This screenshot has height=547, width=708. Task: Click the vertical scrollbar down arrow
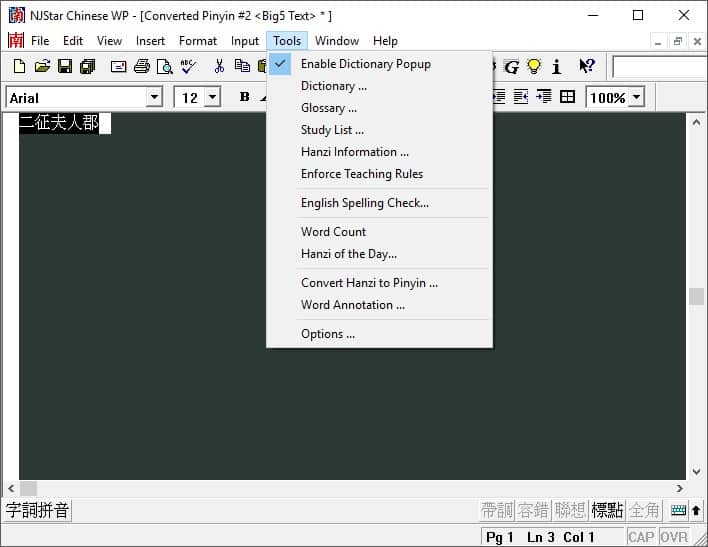click(x=696, y=472)
